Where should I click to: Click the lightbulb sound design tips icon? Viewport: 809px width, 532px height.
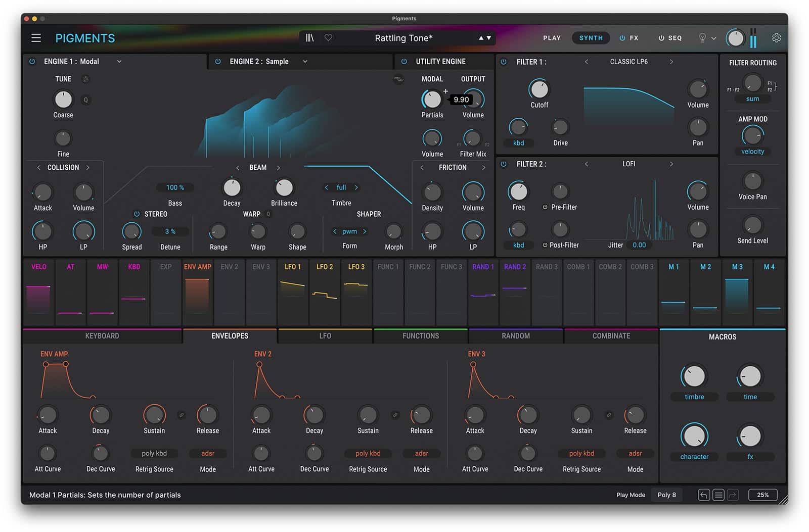702,38
